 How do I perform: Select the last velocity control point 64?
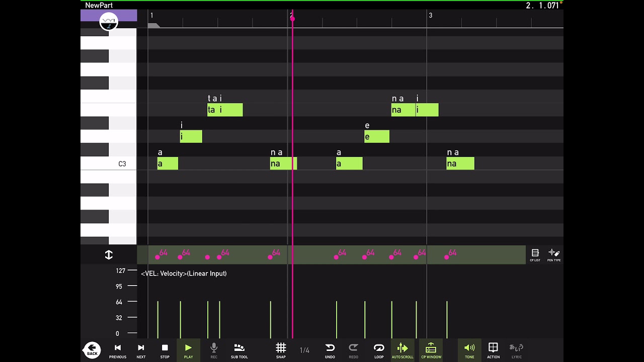[x=447, y=257]
